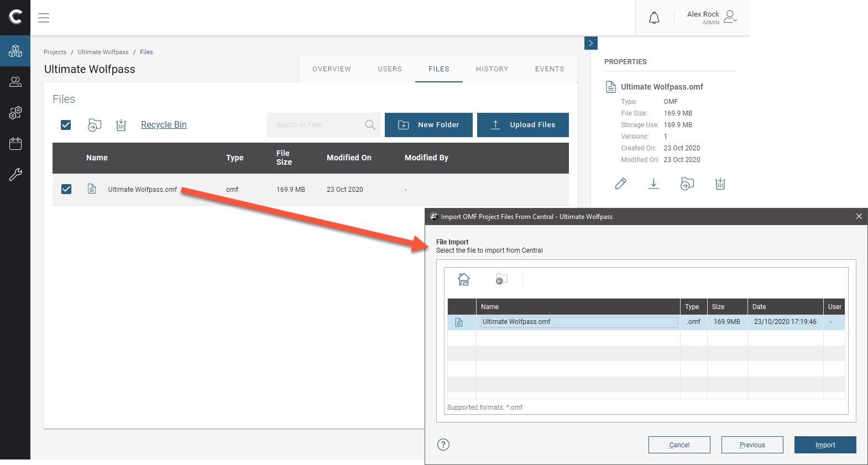Open the Projects cube icon in sidebar
This screenshot has height=465, width=868.
click(15, 51)
